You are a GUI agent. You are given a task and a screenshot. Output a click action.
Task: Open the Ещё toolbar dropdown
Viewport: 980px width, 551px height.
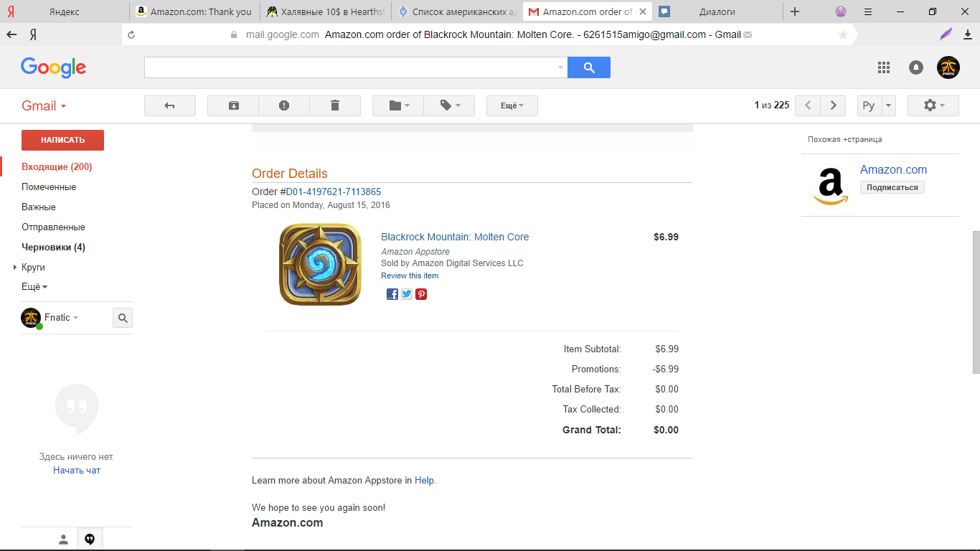pyautogui.click(x=512, y=105)
